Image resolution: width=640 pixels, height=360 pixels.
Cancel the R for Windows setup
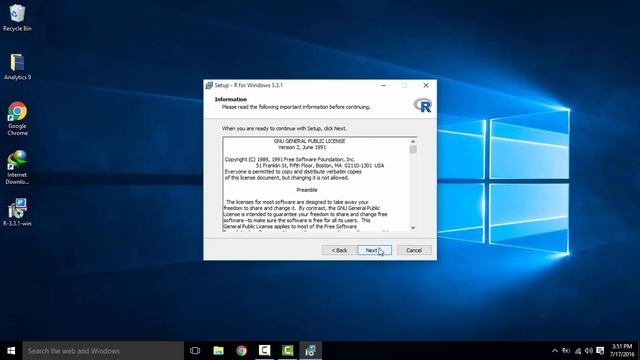click(414, 250)
